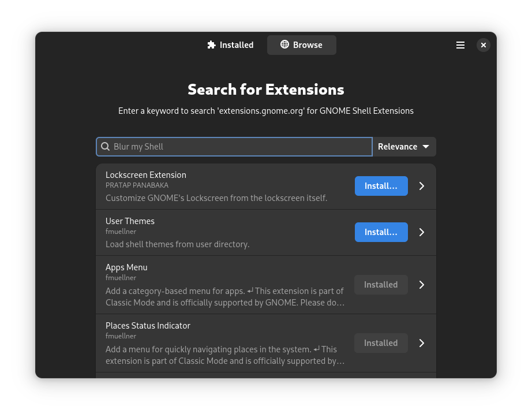Switch to the Installed tab
This screenshot has height=417, width=532.
point(230,44)
